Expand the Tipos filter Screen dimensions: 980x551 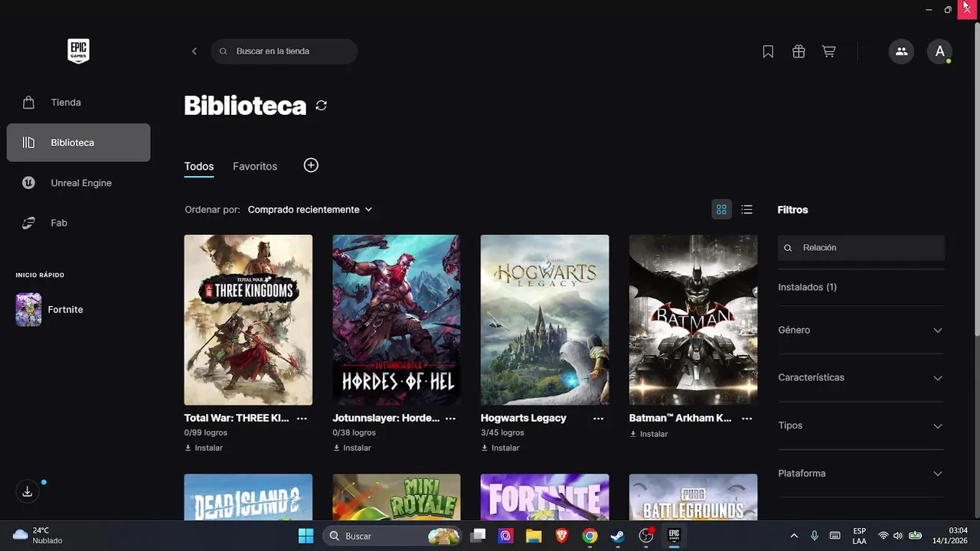[x=861, y=425]
